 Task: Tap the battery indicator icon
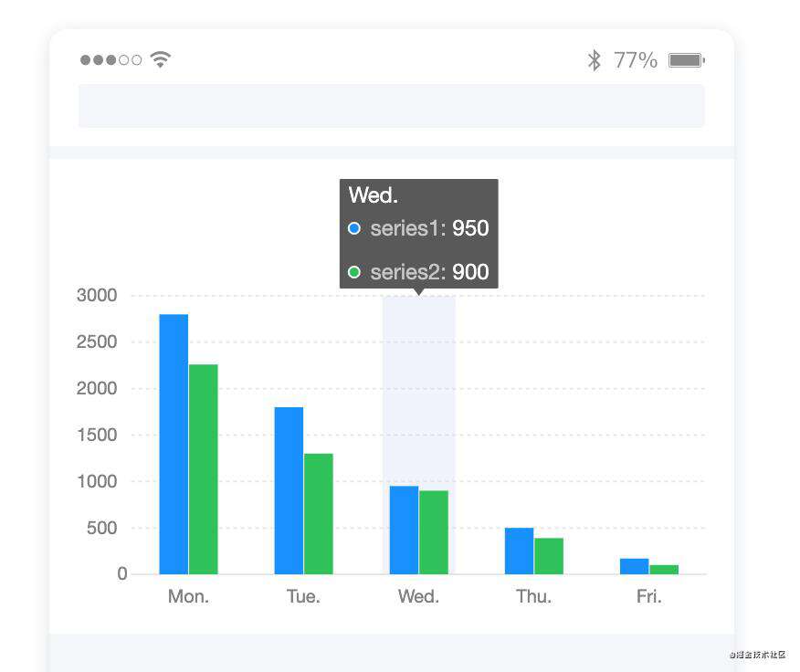click(687, 60)
